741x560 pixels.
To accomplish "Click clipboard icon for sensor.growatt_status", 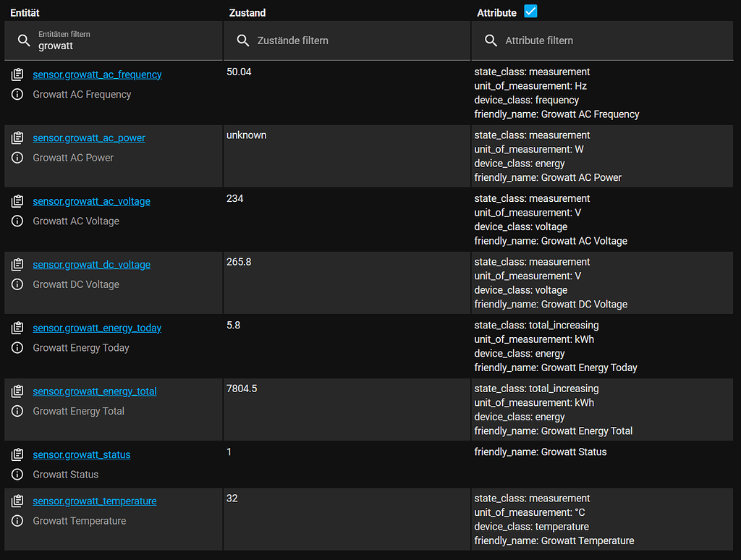I will click(17, 454).
